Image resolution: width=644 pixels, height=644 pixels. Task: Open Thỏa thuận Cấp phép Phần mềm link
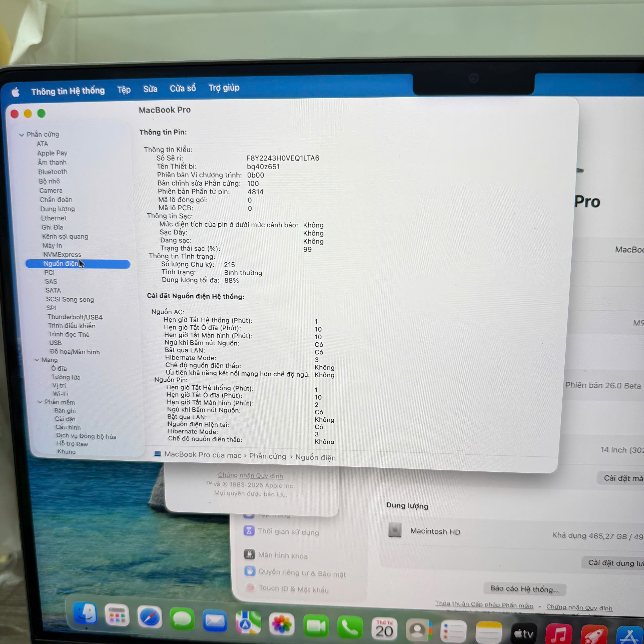pos(484,604)
